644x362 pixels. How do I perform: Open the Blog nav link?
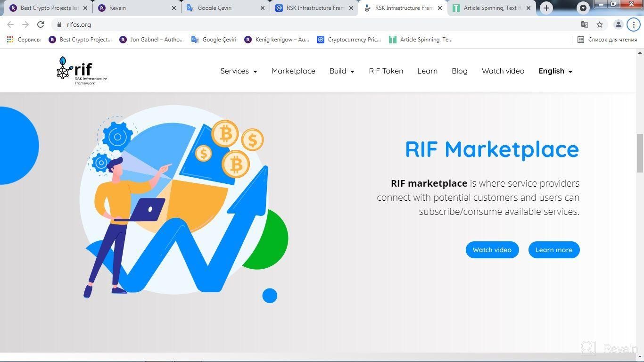[459, 71]
